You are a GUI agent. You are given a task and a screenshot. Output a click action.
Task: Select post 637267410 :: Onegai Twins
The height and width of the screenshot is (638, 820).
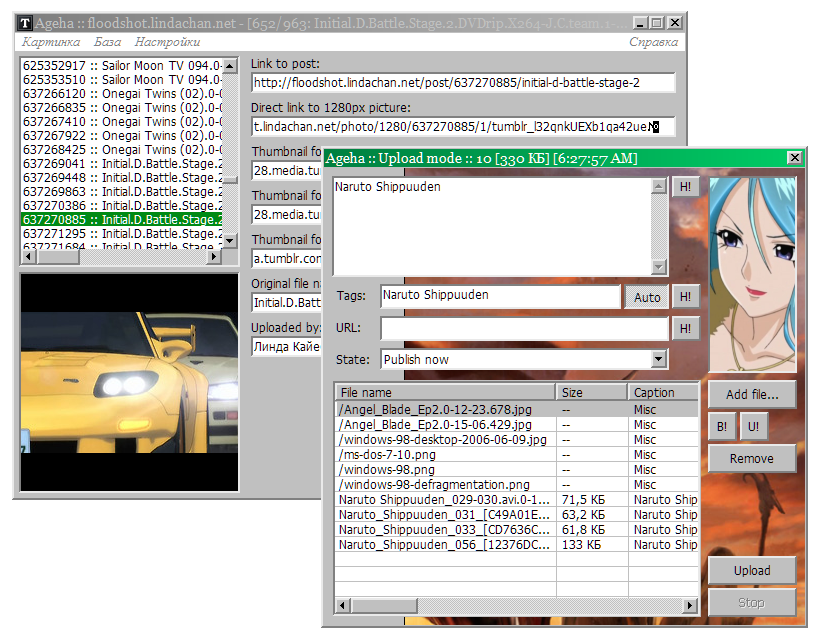coord(122,122)
